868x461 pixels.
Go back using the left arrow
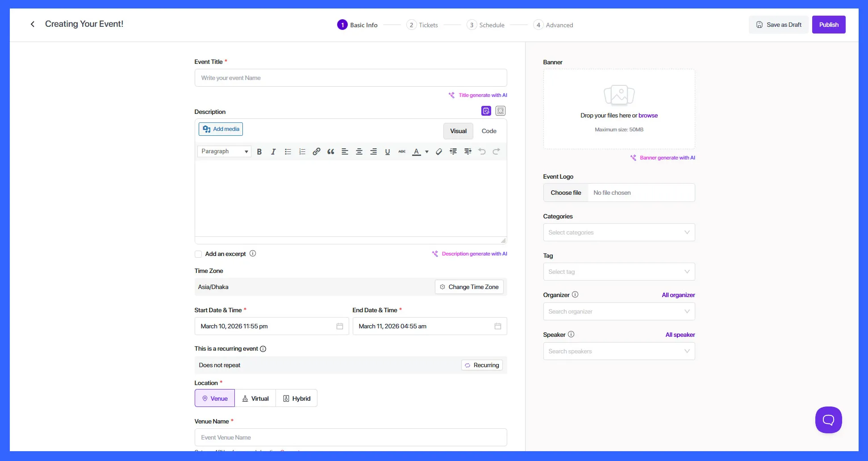(33, 24)
